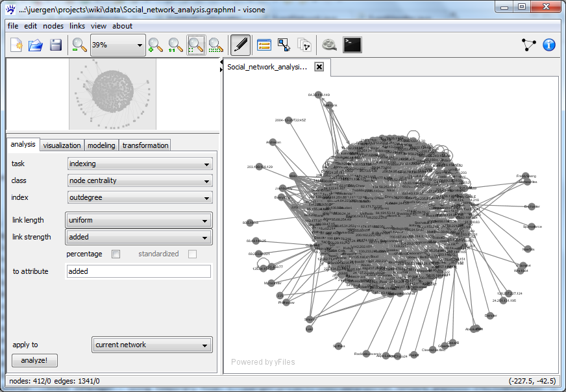The image size is (566, 392).
Task: Select the node labeled 2004-12-29T22:45Z
Action: (x=288, y=120)
